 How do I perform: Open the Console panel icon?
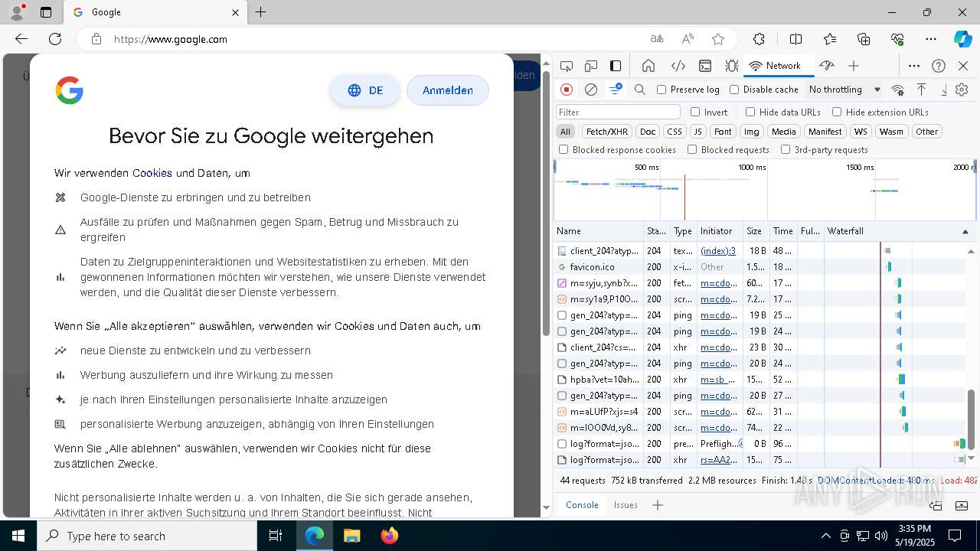click(x=705, y=66)
